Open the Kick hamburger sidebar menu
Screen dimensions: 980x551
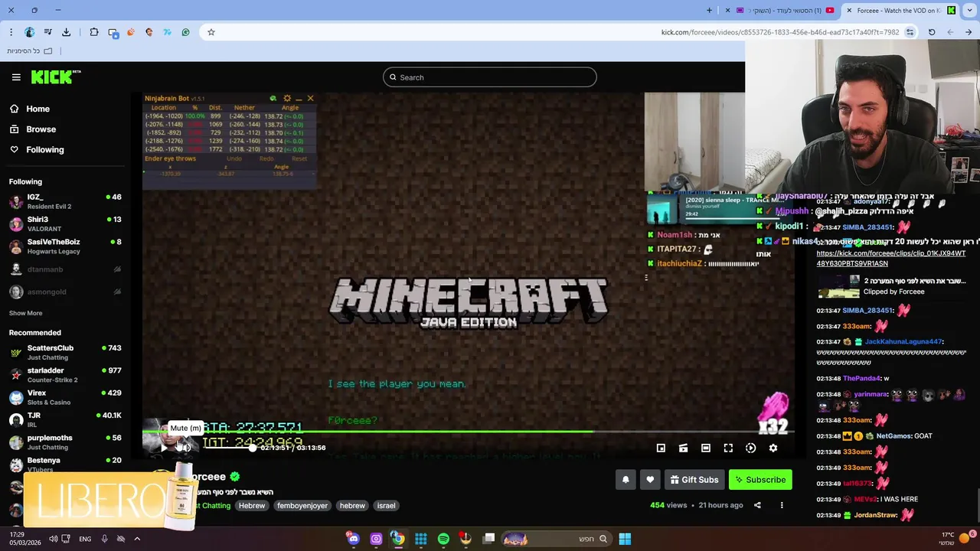16,77
